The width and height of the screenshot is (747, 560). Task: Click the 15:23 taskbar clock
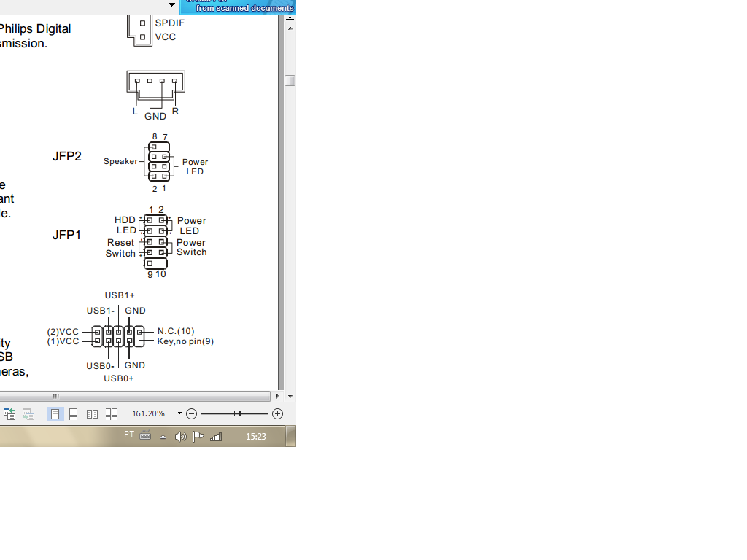(x=256, y=436)
